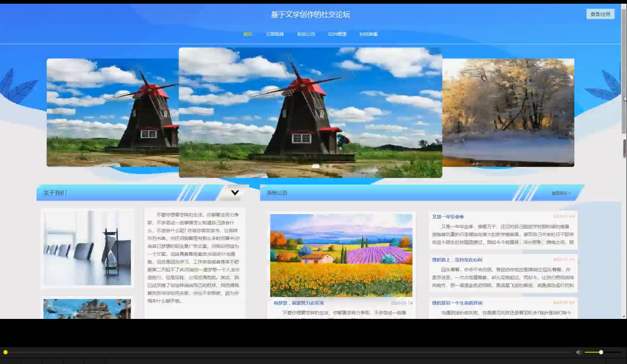Open the announcement 又是一年毕业季
The height and width of the screenshot is (364, 627).
coord(448,216)
